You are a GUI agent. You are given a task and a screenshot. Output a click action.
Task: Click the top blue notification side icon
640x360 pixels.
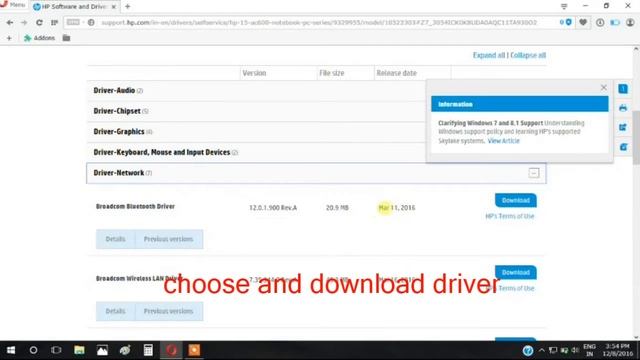click(x=623, y=89)
